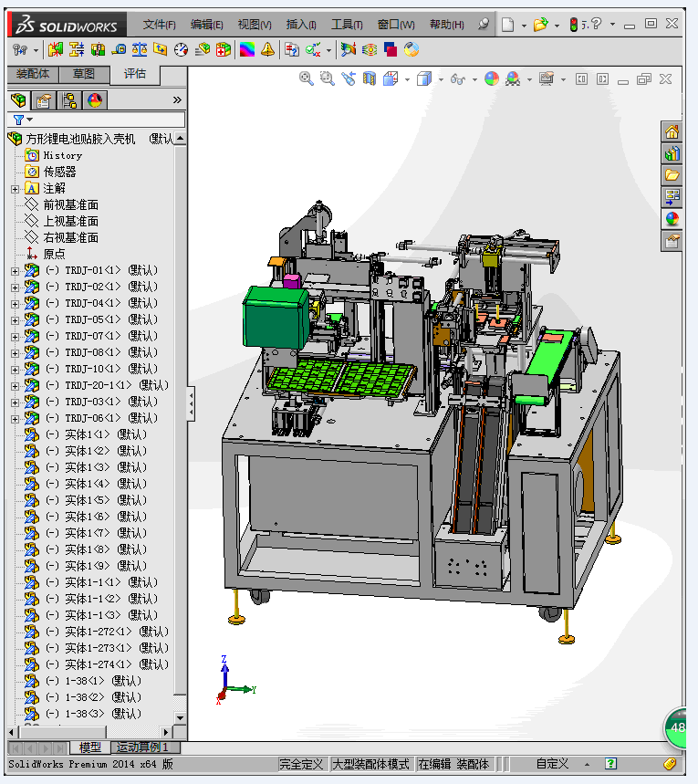Click the 大型装配体模式 status entry
Viewport: 698px width, 784px height.
pyautogui.click(x=370, y=764)
